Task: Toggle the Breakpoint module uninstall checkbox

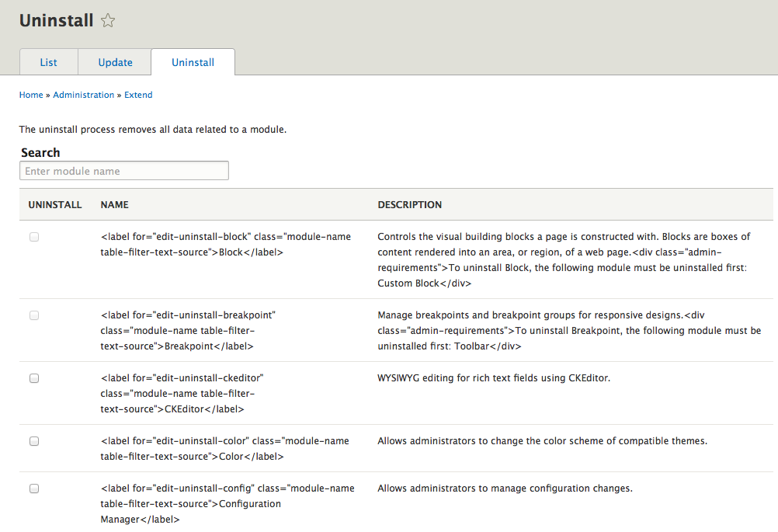Action: [34, 315]
